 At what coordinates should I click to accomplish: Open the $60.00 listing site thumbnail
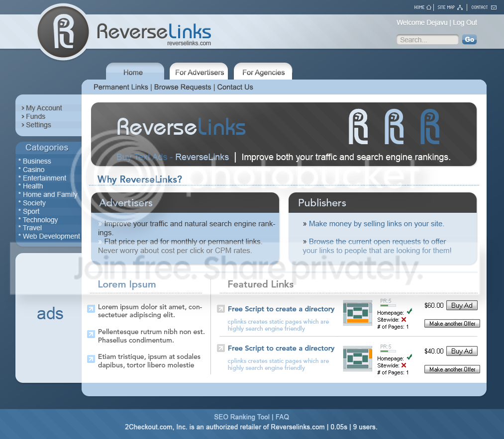tap(357, 313)
